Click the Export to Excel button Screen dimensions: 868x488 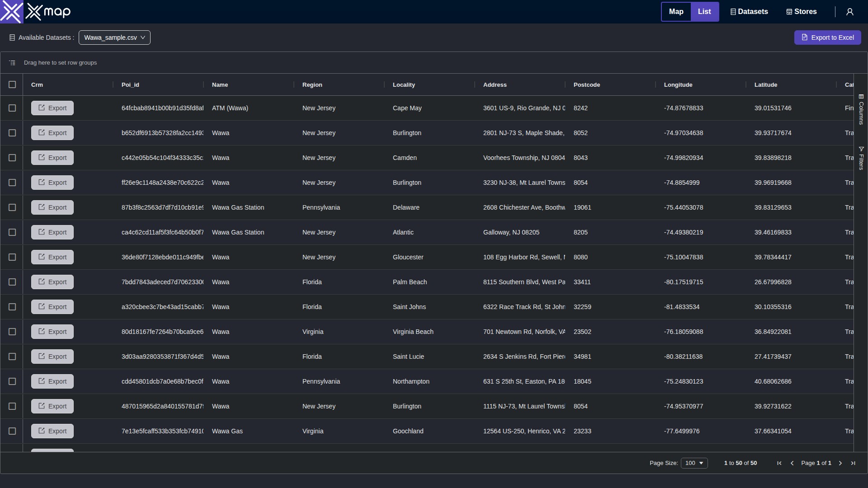827,38
